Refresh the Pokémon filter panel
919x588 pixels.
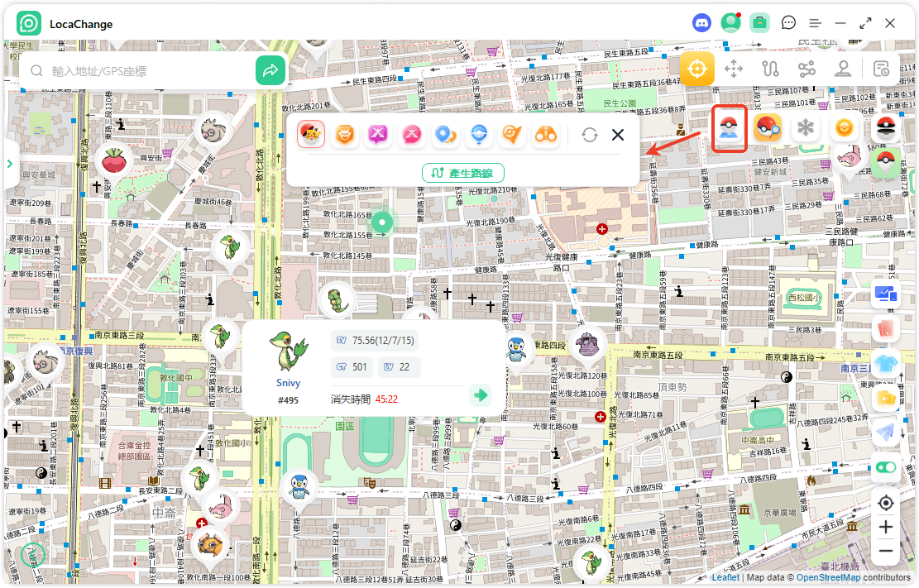[590, 135]
